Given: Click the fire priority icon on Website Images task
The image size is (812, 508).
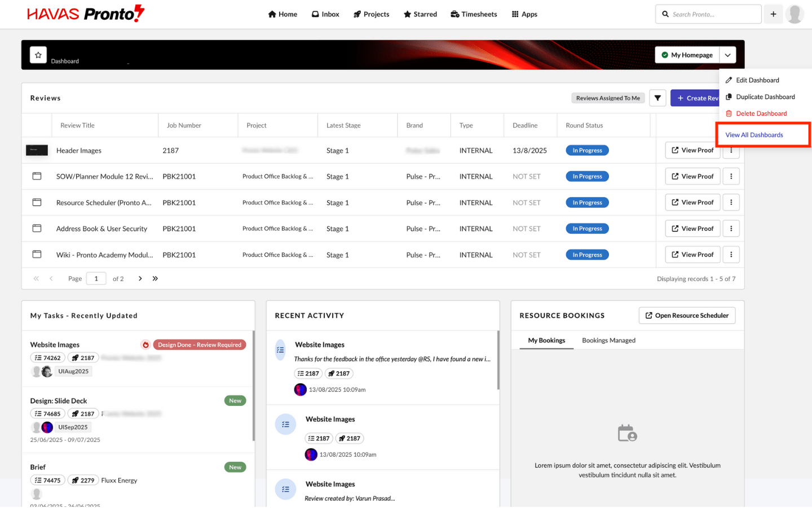Looking at the screenshot, I should click(145, 345).
